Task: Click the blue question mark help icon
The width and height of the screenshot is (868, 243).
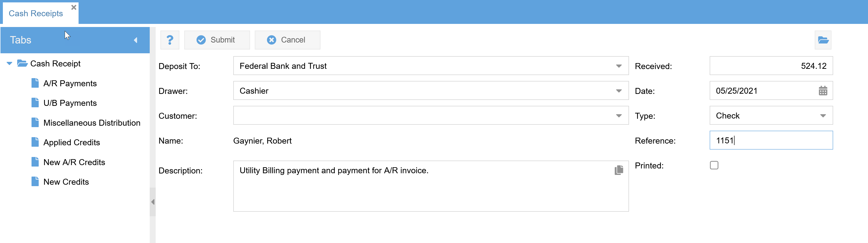Action: 170,40
